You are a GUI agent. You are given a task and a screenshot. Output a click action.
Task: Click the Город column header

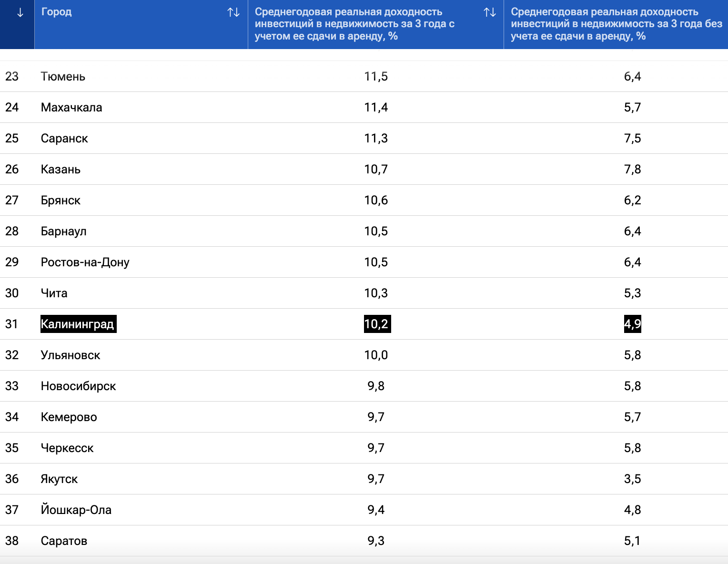[141, 24]
